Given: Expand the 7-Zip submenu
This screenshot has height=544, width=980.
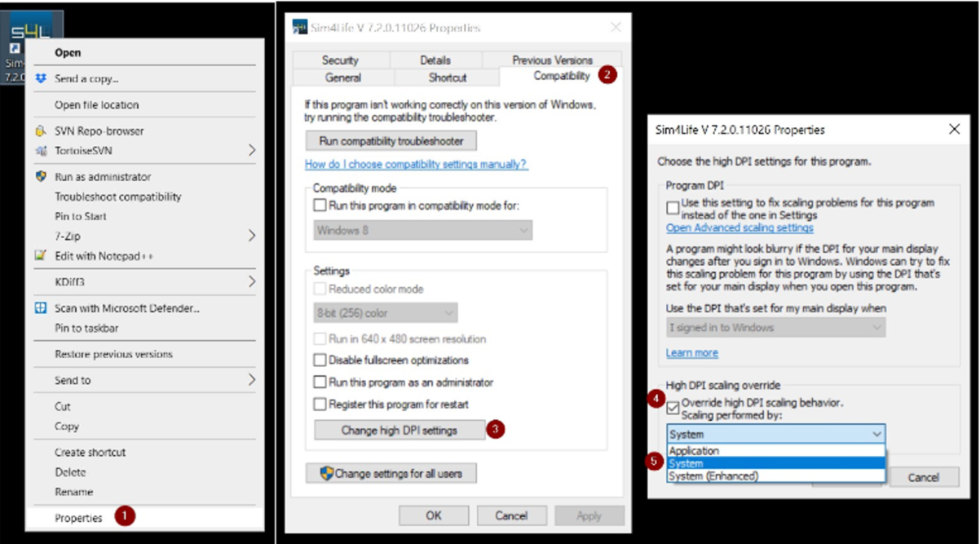Looking at the screenshot, I should [251, 236].
